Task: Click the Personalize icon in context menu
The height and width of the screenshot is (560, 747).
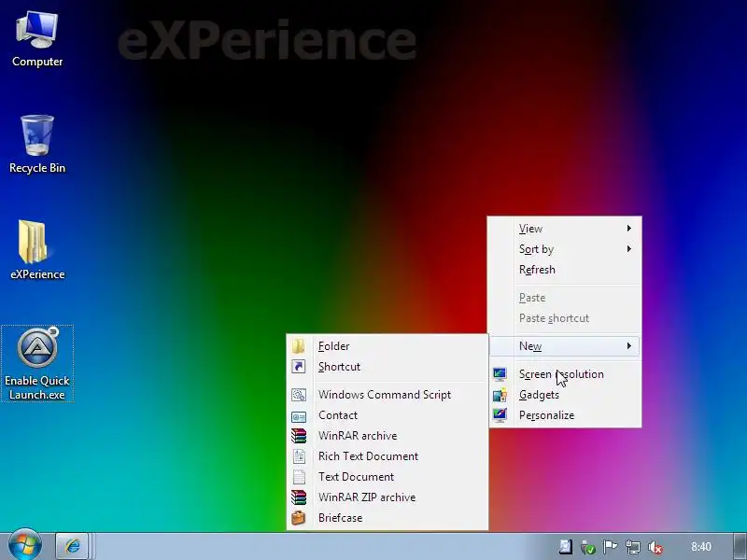Action: pyautogui.click(x=500, y=415)
